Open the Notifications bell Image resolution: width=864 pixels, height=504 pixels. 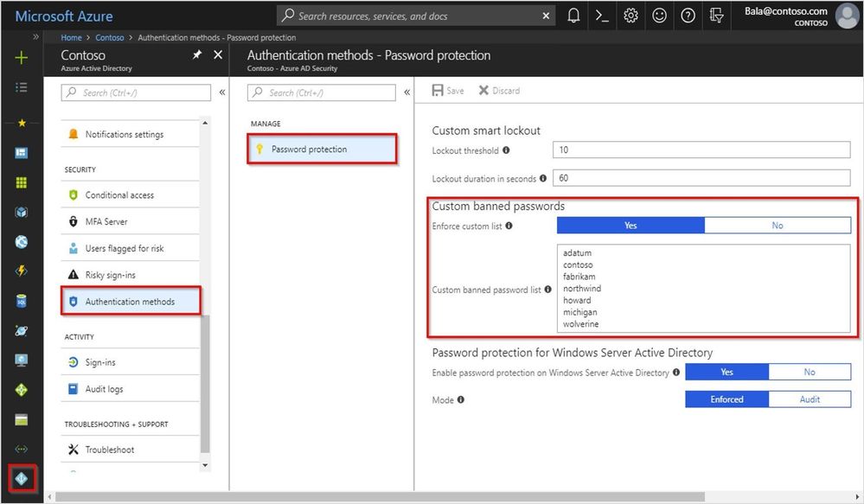(x=573, y=16)
